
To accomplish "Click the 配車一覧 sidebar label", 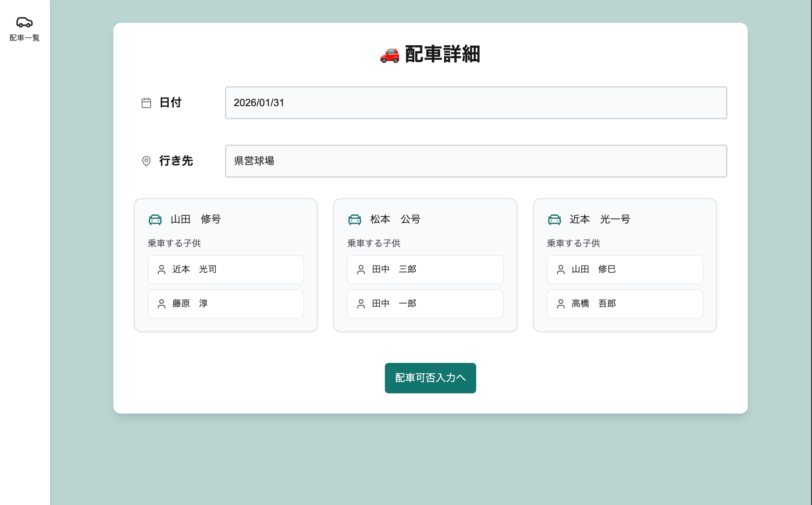I will pyautogui.click(x=25, y=38).
